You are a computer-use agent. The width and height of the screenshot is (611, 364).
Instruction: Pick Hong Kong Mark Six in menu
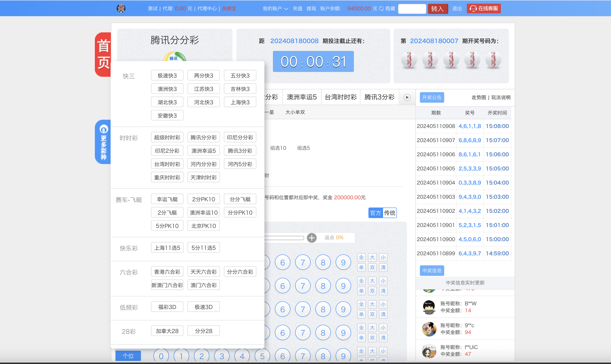point(167,272)
